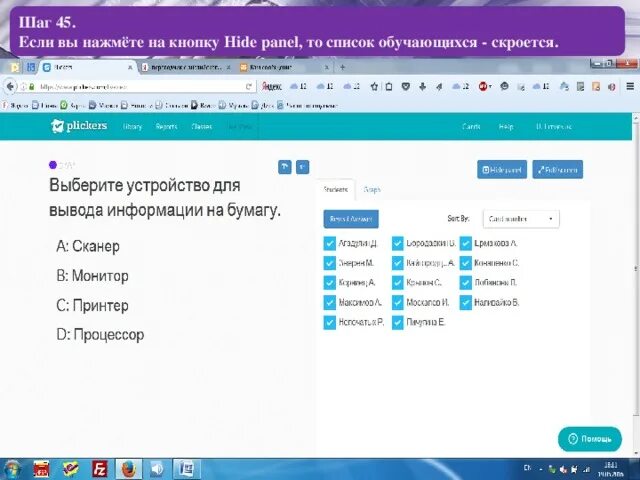This screenshot has width=640, height=480.
Task: Open the user account menu in header
Action: (553, 127)
